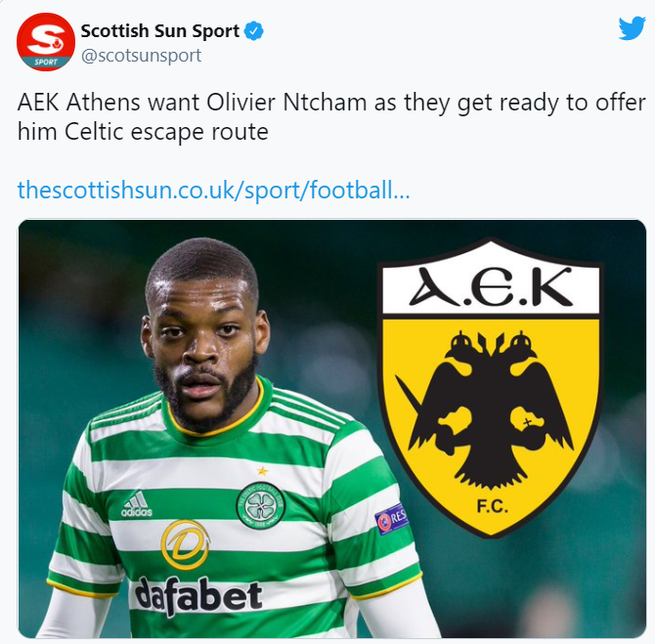Click the gold star above Celtic badge
Image resolution: width=655 pixels, height=644 pixels.
[262, 471]
